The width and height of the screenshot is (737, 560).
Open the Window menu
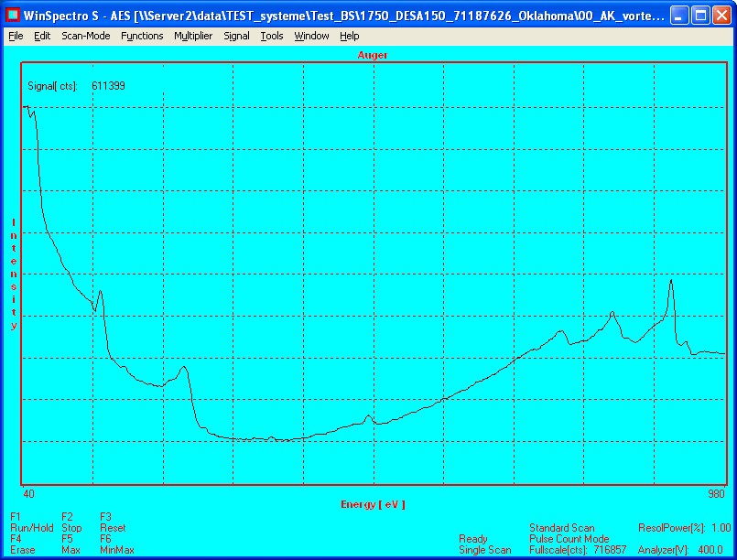click(x=311, y=36)
